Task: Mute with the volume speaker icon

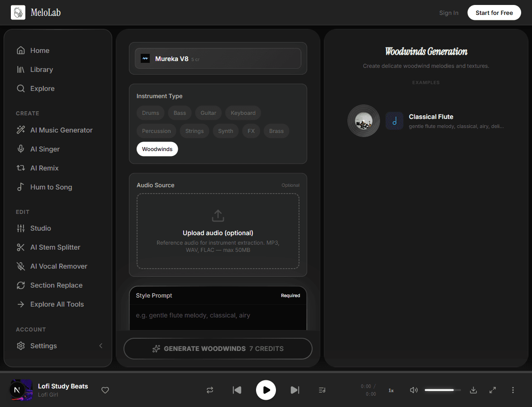Action: (413, 390)
